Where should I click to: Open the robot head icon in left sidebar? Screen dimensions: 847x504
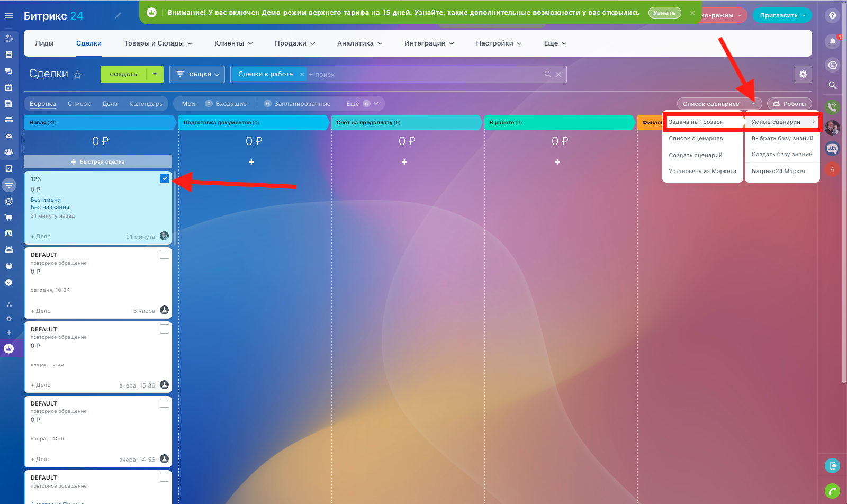pyautogui.click(x=8, y=249)
